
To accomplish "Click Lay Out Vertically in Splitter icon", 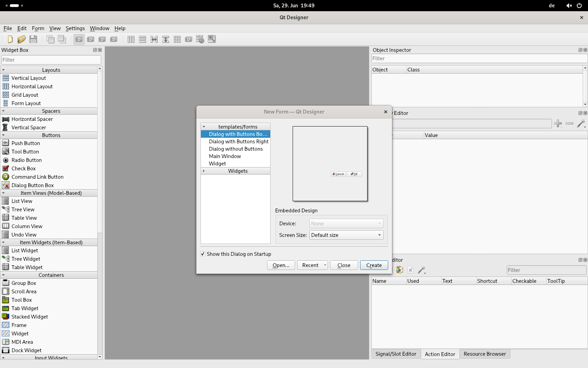I will coord(166,39).
